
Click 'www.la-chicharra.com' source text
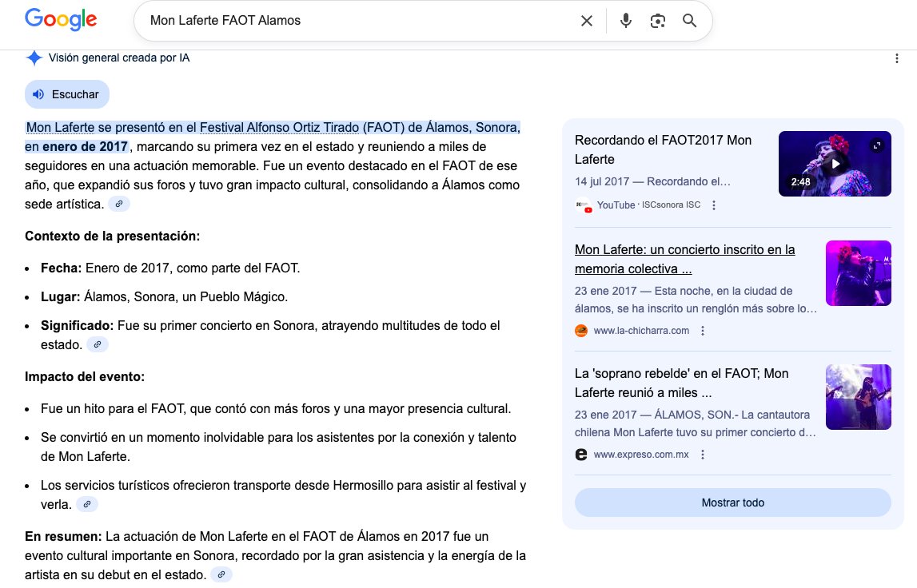(641, 331)
